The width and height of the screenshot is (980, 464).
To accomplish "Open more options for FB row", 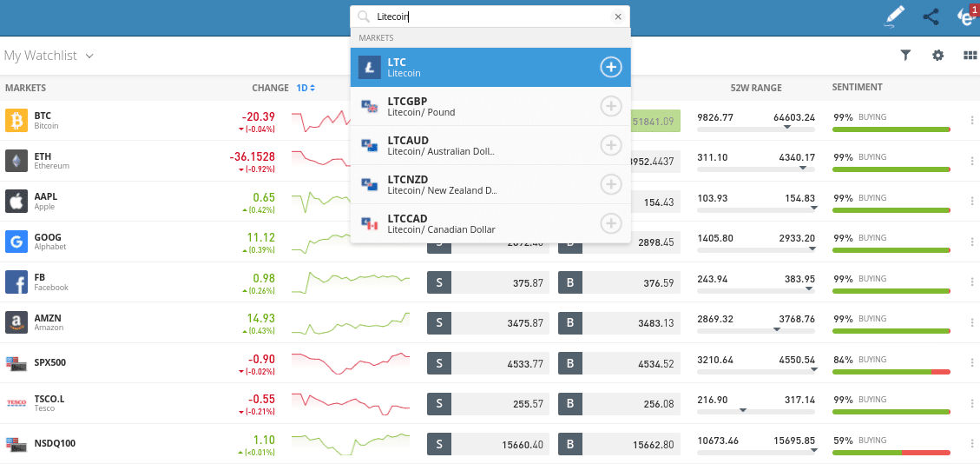I will pyautogui.click(x=972, y=282).
